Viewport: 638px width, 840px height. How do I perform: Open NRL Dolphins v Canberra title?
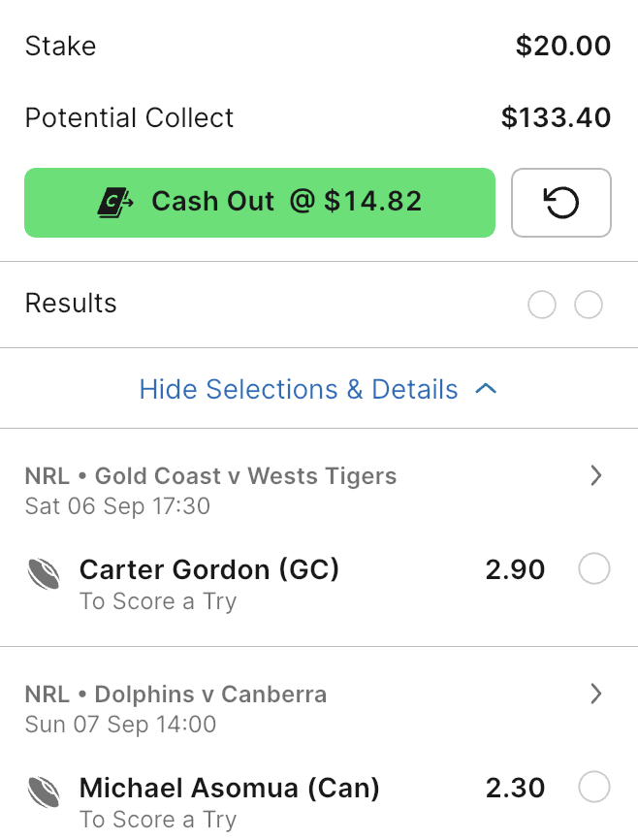pyautogui.click(x=175, y=695)
